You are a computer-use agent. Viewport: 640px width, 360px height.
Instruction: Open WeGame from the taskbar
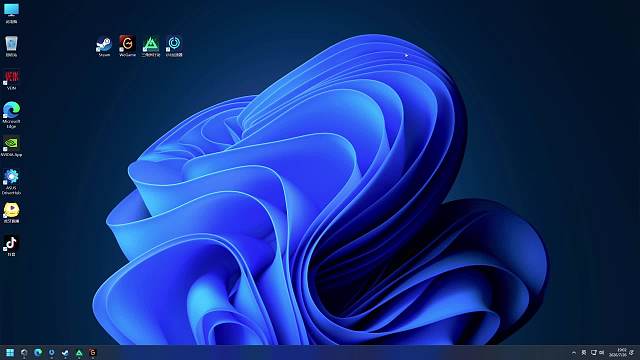point(93,353)
